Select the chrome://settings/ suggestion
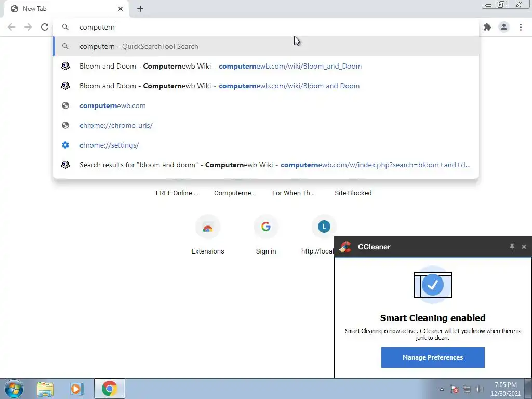This screenshot has height=399, width=532. pyautogui.click(x=266, y=145)
